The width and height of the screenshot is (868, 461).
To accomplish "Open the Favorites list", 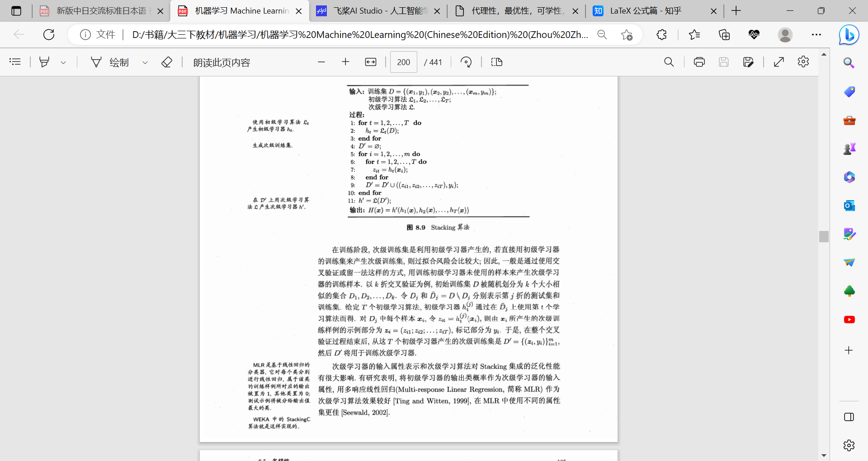I will [x=694, y=34].
